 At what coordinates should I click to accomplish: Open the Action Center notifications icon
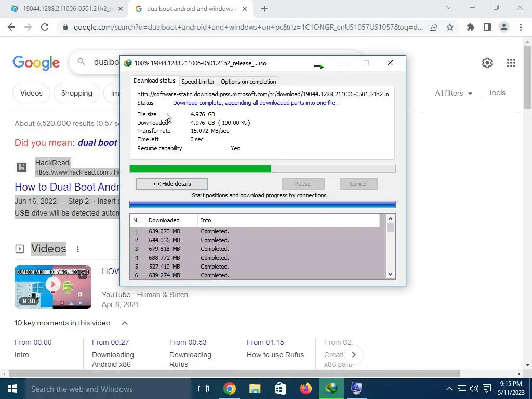(487, 389)
